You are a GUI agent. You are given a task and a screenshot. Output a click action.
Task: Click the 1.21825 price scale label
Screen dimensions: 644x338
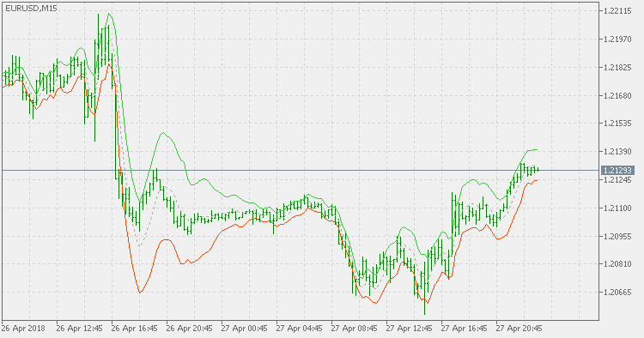[x=617, y=67]
